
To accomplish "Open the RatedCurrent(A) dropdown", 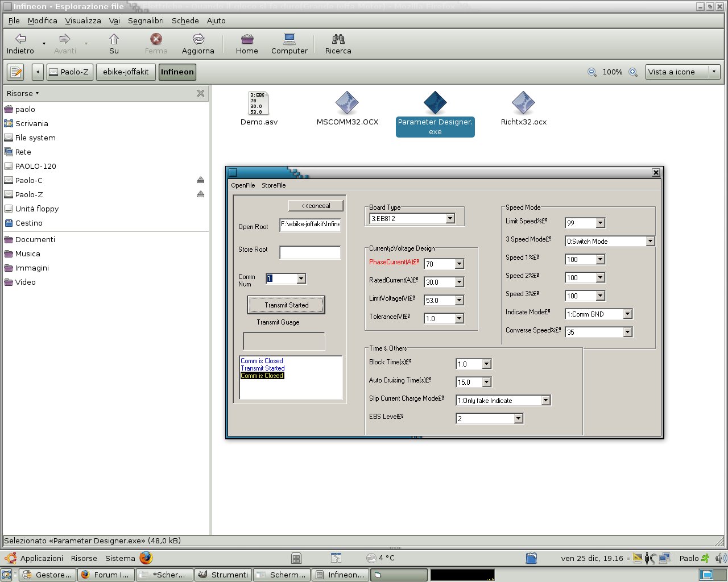I will (x=460, y=282).
